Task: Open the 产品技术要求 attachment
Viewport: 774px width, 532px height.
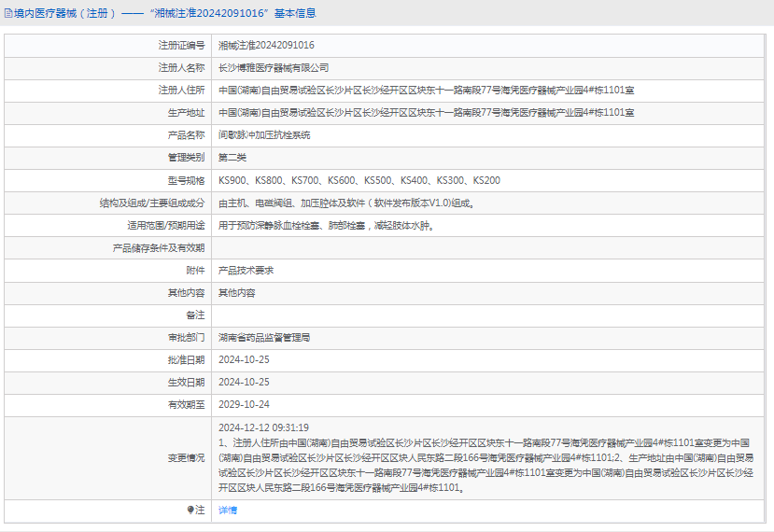Action: [x=246, y=271]
